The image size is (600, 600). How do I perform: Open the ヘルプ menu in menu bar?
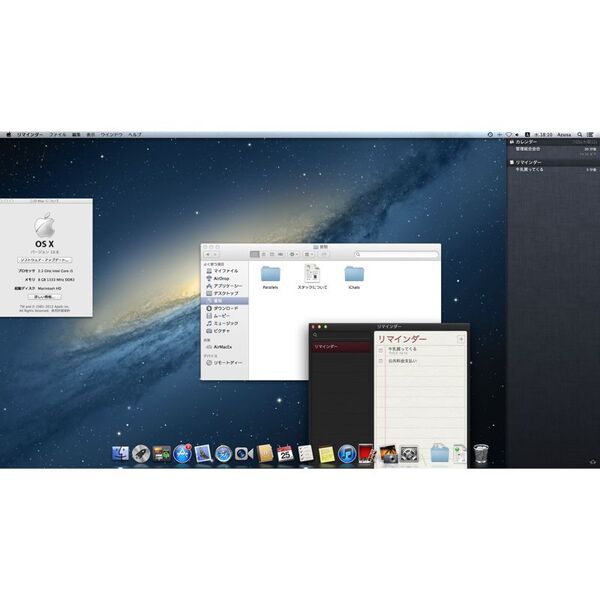[135, 135]
